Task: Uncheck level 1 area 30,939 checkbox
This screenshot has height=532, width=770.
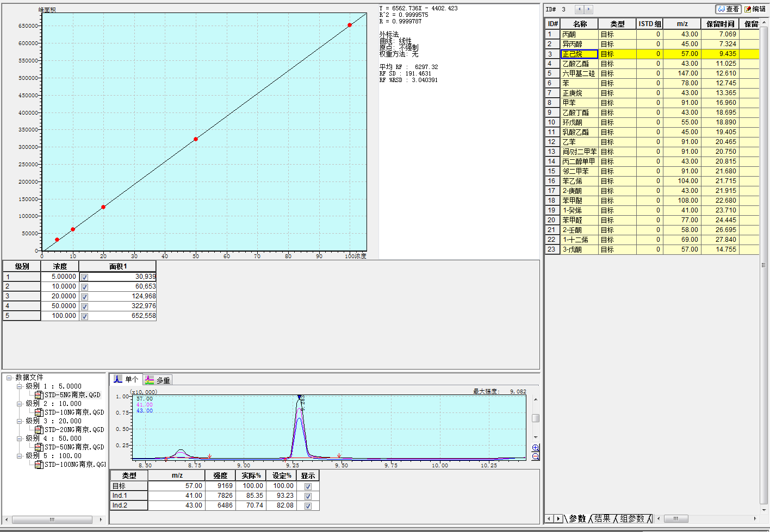Action: 84,277
